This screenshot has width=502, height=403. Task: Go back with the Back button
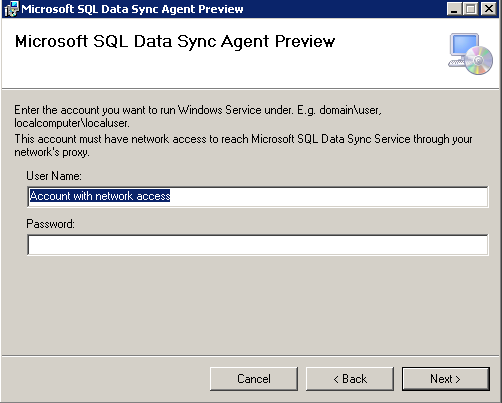click(350, 379)
